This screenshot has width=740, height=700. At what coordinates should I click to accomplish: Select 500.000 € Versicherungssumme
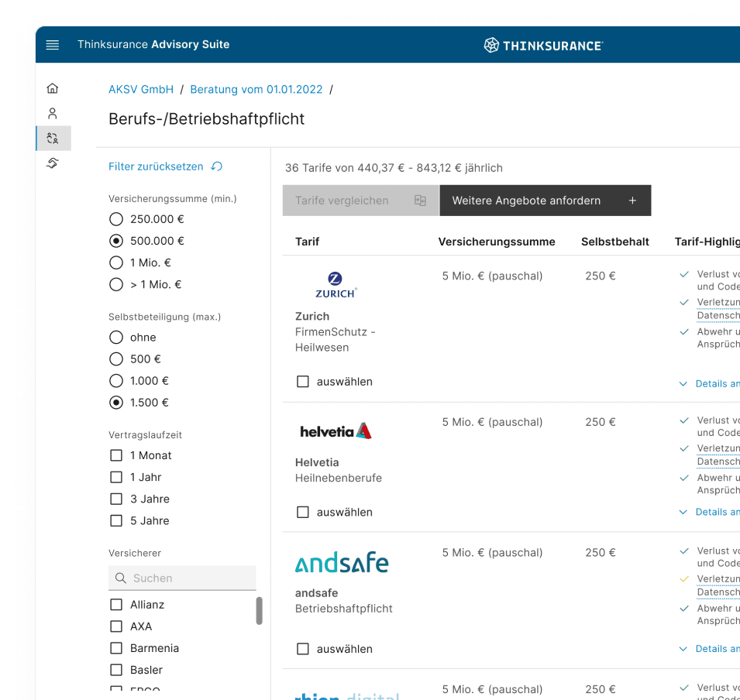(116, 241)
